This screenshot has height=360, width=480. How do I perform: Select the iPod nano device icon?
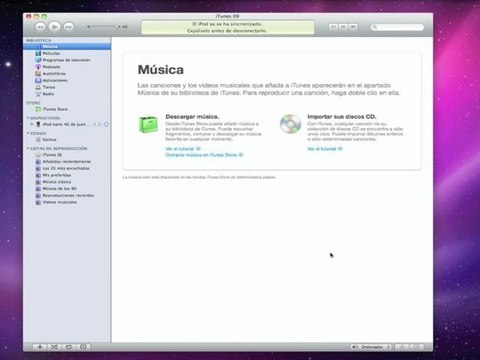[38, 124]
